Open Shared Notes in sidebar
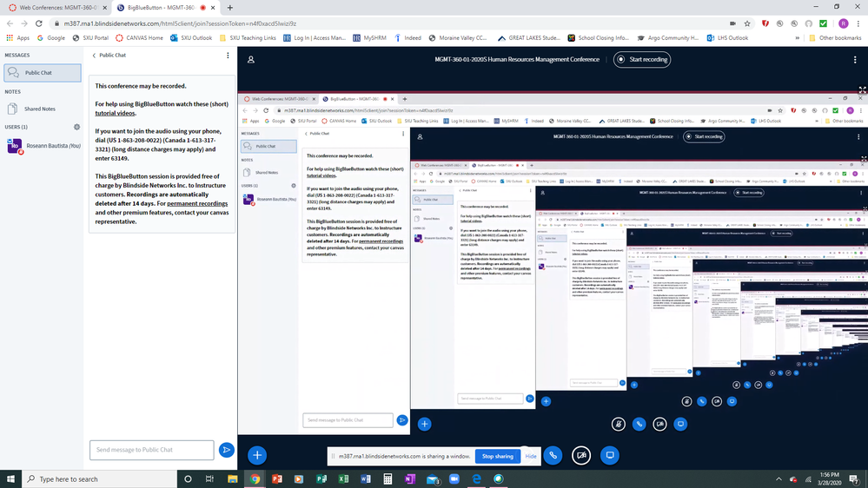The image size is (868, 488). [x=39, y=109]
